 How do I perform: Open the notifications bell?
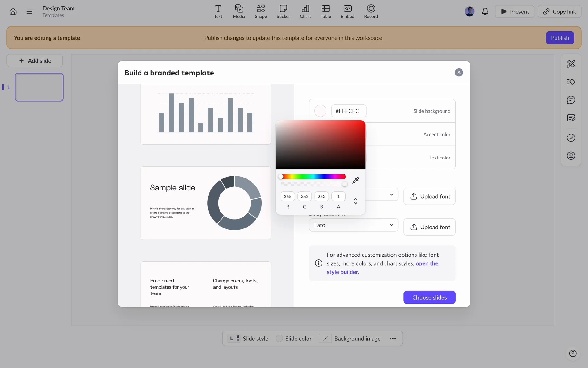pyautogui.click(x=485, y=12)
